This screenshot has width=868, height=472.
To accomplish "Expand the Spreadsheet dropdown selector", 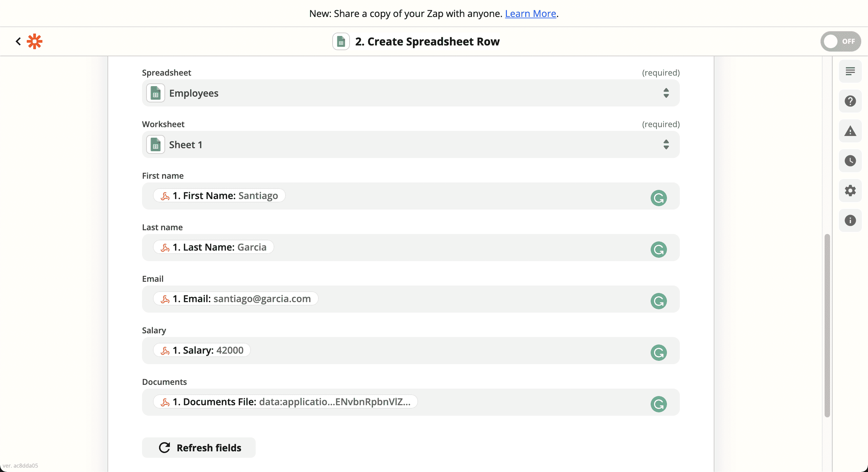I will (667, 93).
